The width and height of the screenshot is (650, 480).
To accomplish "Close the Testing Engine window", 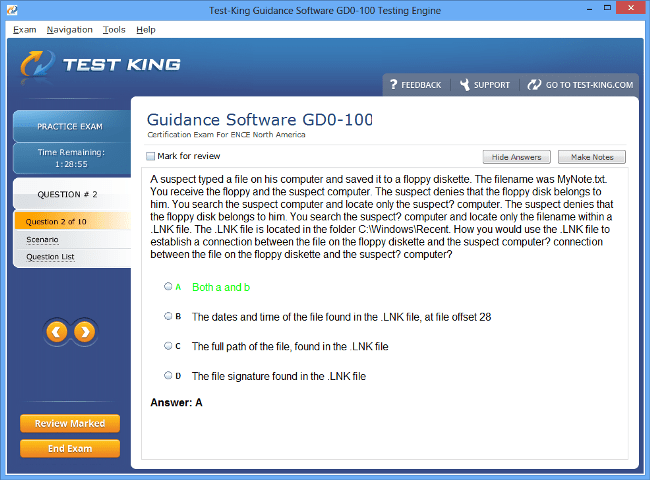I will tap(631, 7).
